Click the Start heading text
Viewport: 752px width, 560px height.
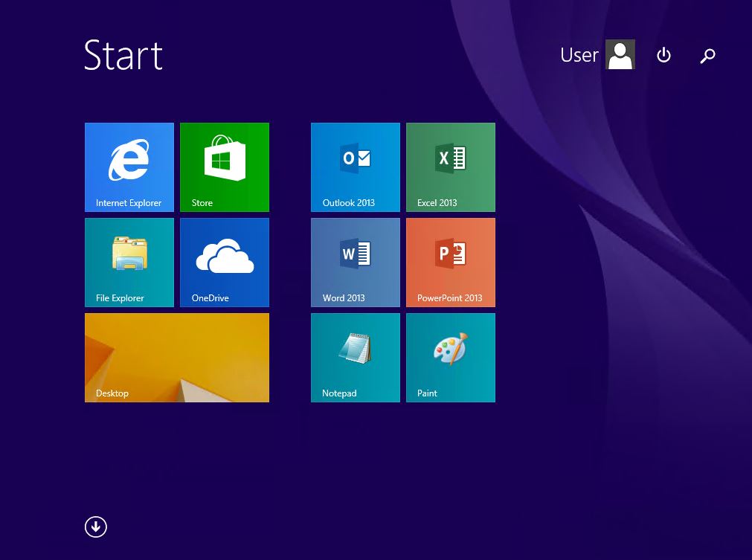(123, 55)
